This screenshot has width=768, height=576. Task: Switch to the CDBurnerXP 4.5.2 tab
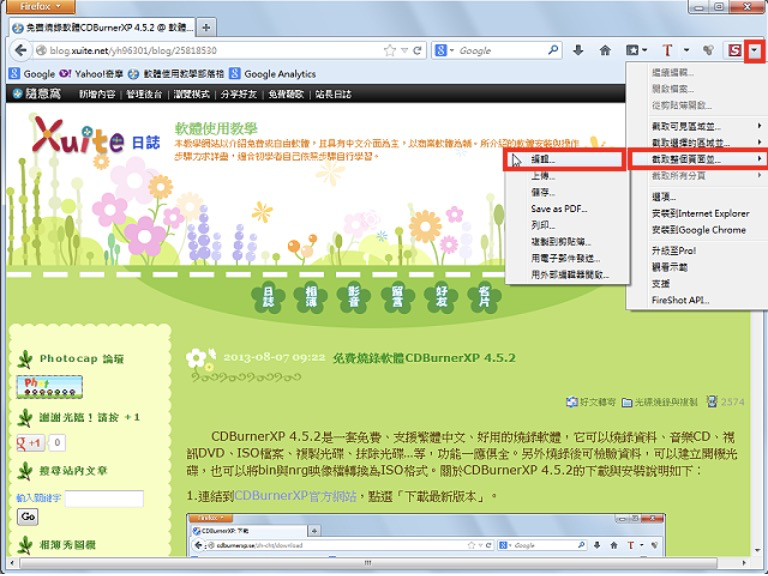[x=102, y=27]
